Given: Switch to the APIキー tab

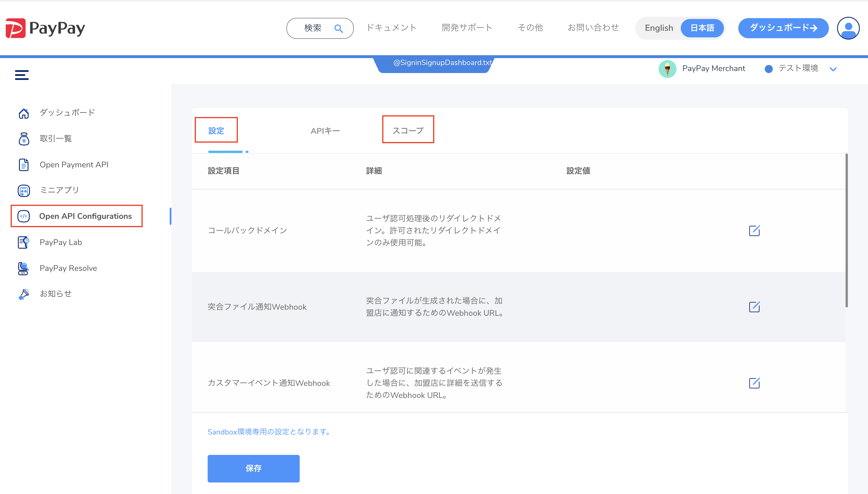Looking at the screenshot, I should point(325,131).
